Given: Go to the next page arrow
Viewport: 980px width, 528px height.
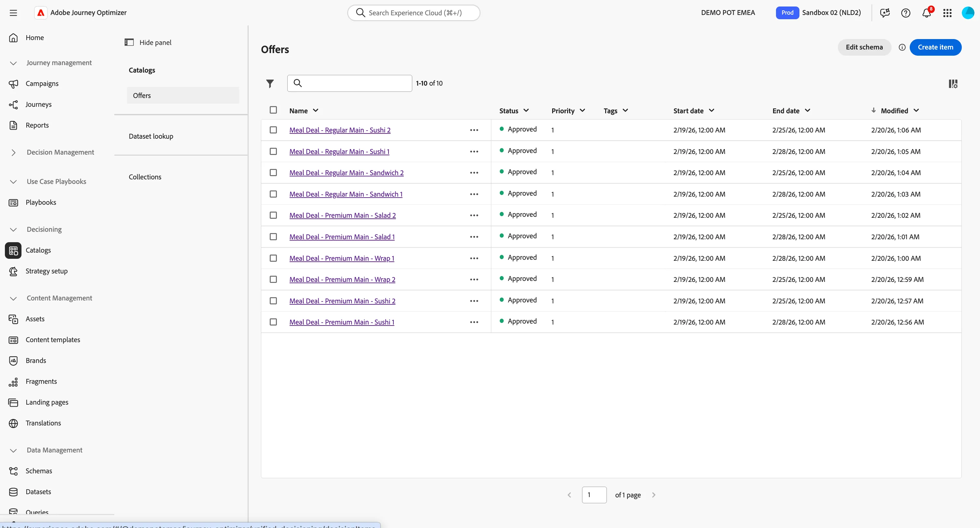Looking at the screenshot, I should (x=654, y=495).
